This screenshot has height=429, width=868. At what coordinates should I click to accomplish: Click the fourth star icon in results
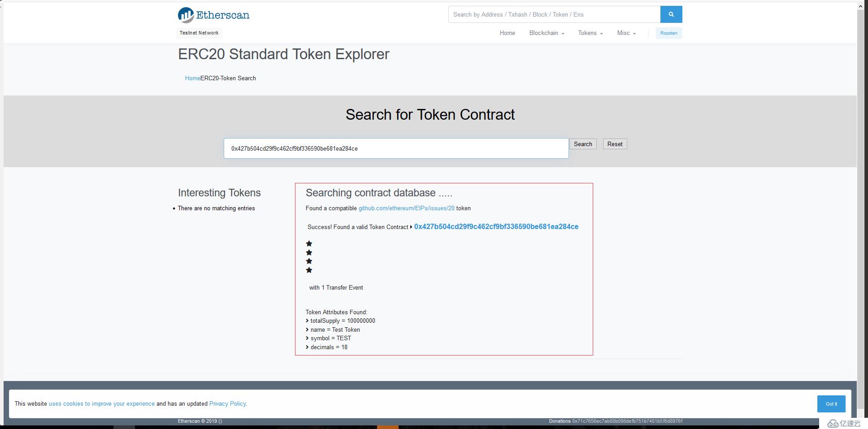coord(309,270)
